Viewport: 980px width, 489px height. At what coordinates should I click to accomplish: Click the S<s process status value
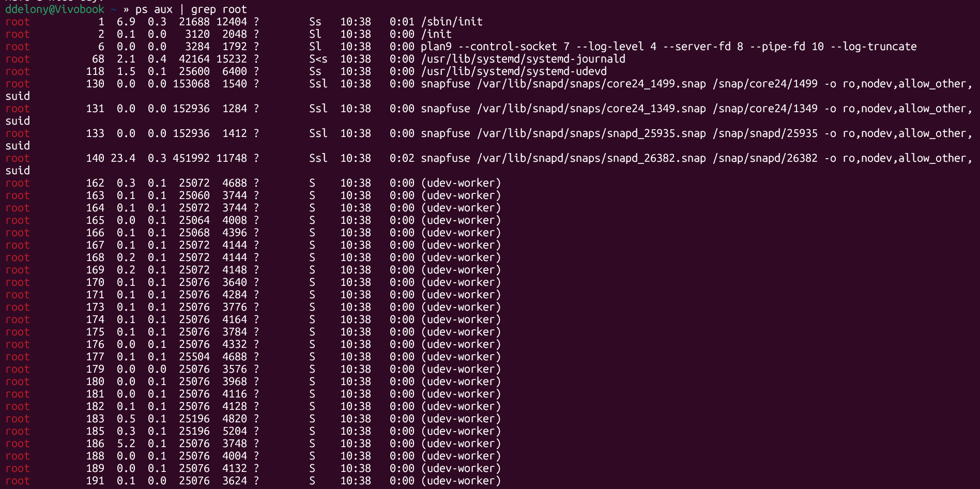pyautogui.click(x=318, y=59)
